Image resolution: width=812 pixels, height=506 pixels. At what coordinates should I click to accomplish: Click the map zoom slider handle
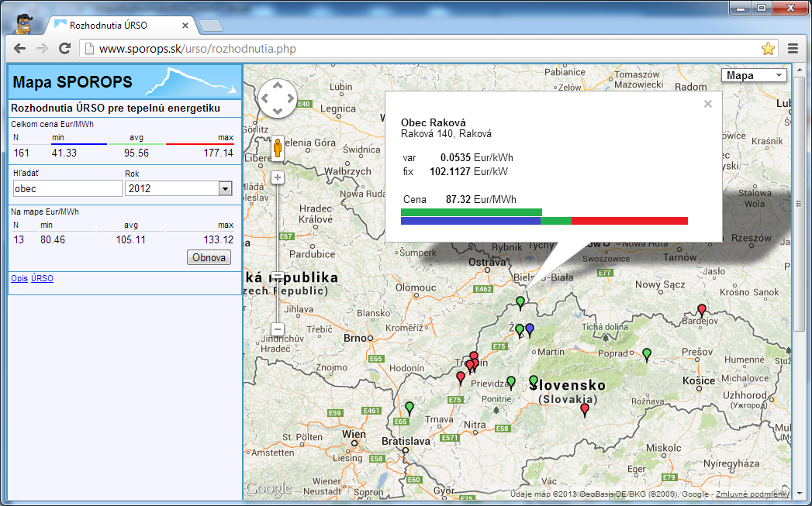point(278,277)
